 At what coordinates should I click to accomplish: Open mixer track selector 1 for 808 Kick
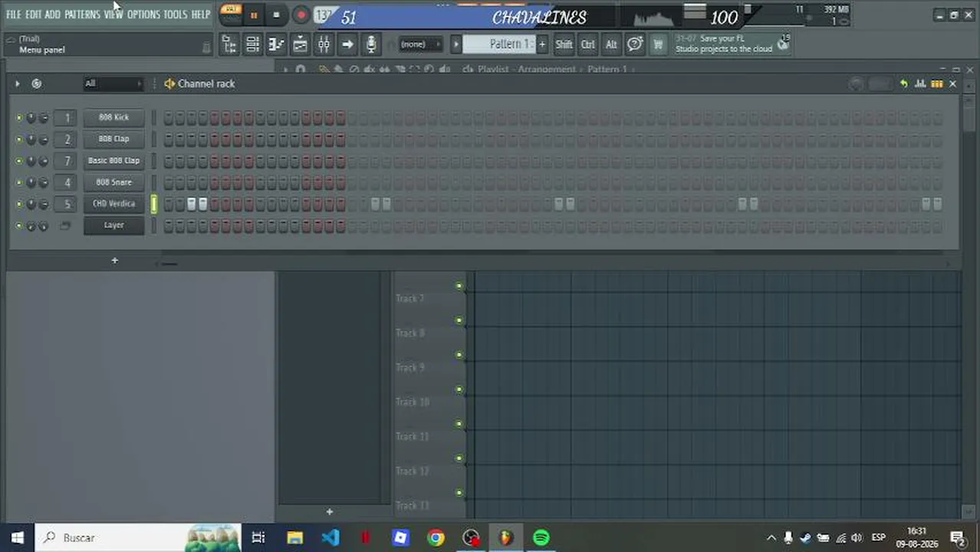[67, 117]
